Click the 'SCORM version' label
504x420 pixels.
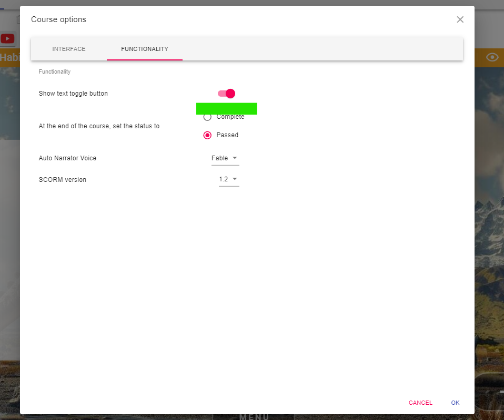(x=63, y=179)
